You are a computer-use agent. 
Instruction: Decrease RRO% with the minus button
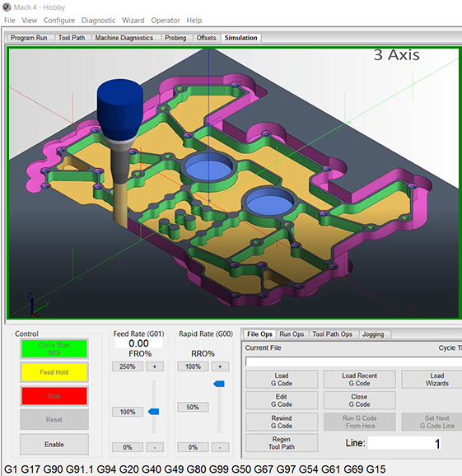point(220,447)
